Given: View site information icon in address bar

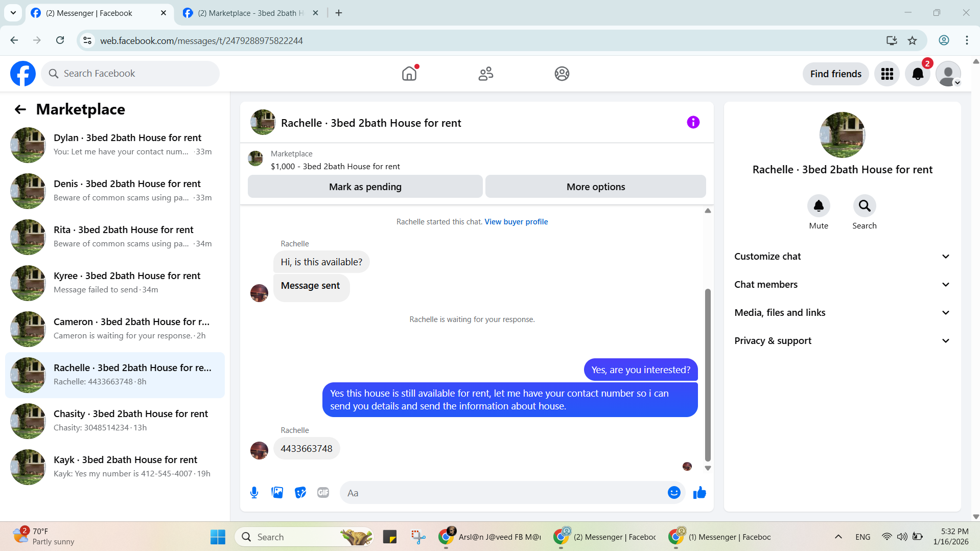Looking at the screenshot, I should point(87,40).
